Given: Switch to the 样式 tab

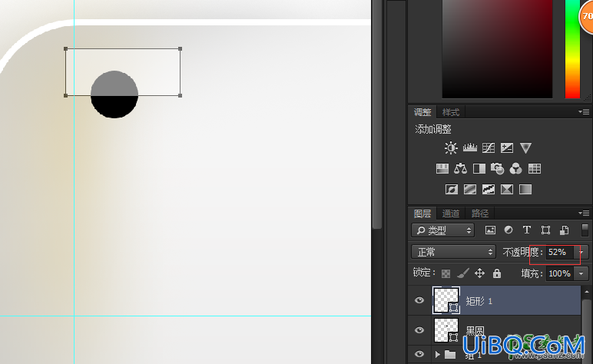Looking at the screenshot, I should (451, 112).
